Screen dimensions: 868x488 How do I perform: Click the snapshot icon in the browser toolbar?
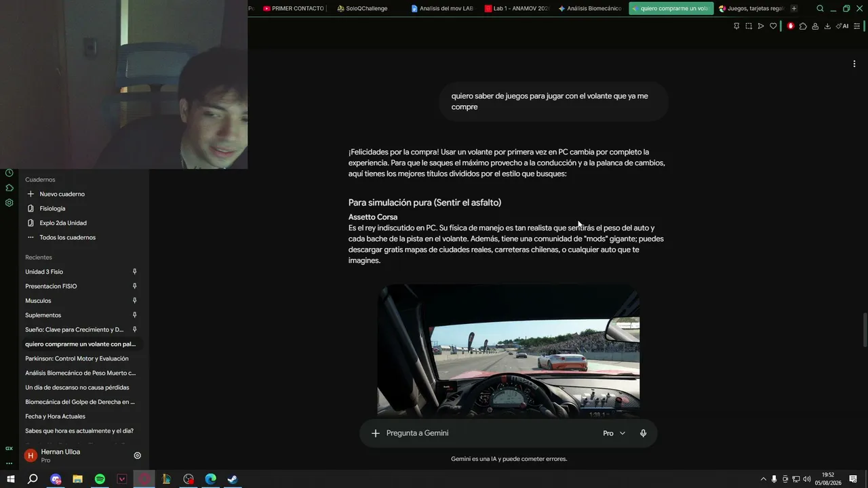coord(749,26)
